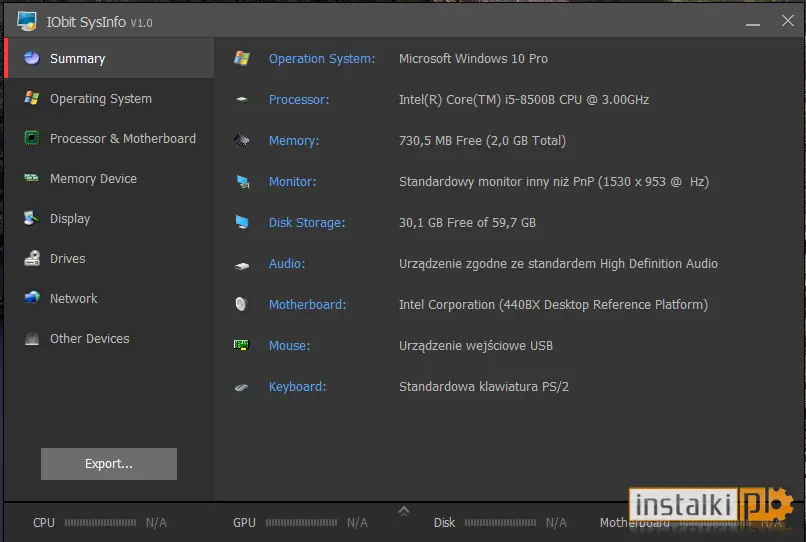Click the 730,5 MB Free memory value
This screenshot has width=806, height=542.
pos(482,140)
